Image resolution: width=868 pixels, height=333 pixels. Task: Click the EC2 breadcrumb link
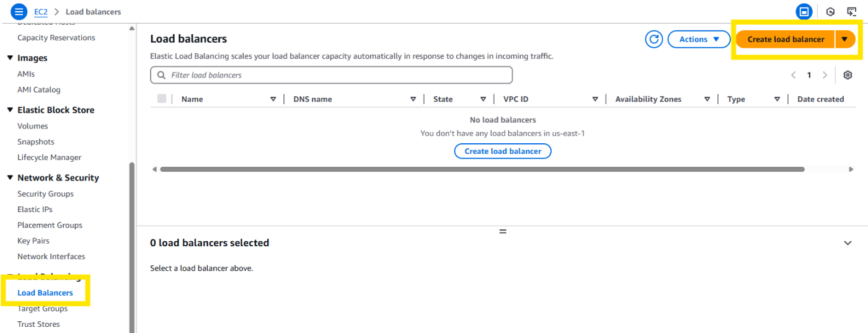coord(41,12)
